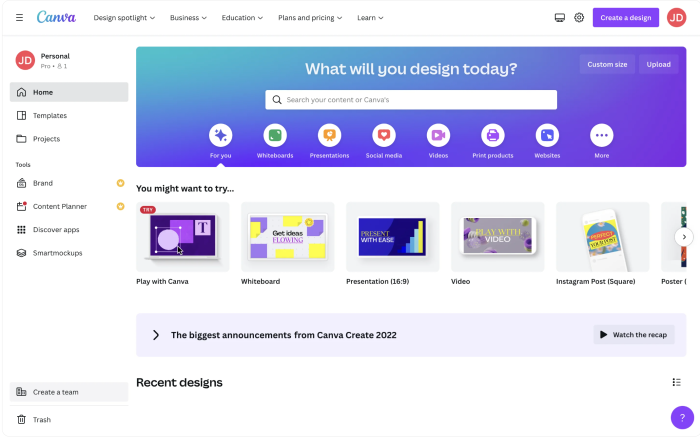Select the Print products category icon
700x438 pixels.
coord(493,135)
